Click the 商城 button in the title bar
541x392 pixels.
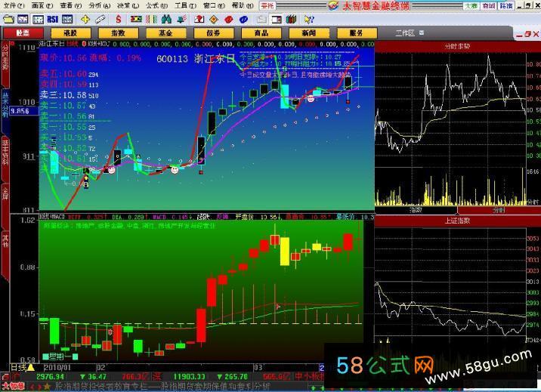[x=489, y=6]
